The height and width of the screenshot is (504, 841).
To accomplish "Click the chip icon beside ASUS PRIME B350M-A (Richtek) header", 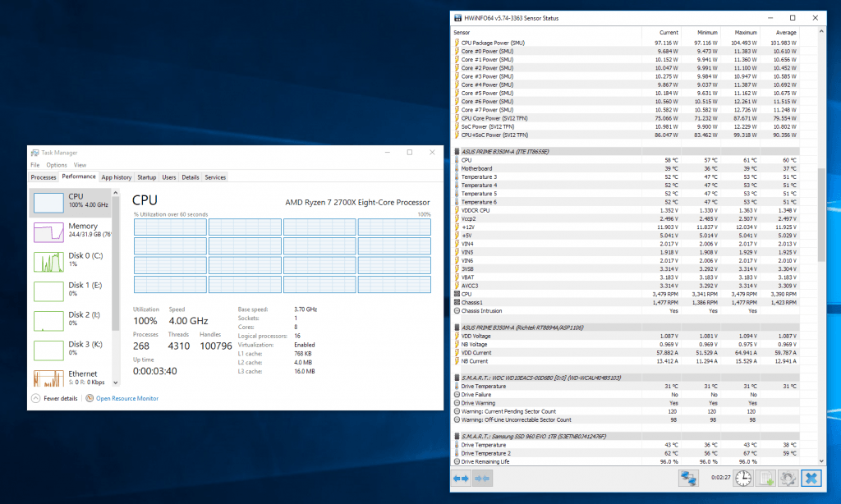I will [x=457, y=328].
